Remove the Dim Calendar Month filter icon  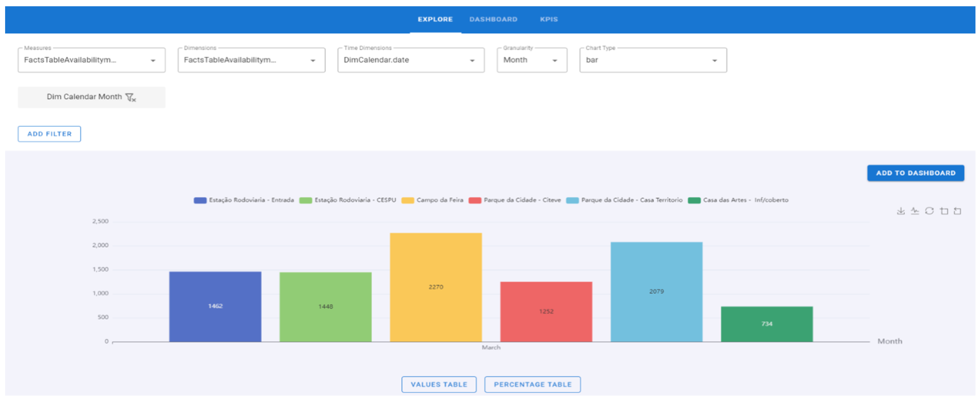pyautogui.click(x=130, y=98)
